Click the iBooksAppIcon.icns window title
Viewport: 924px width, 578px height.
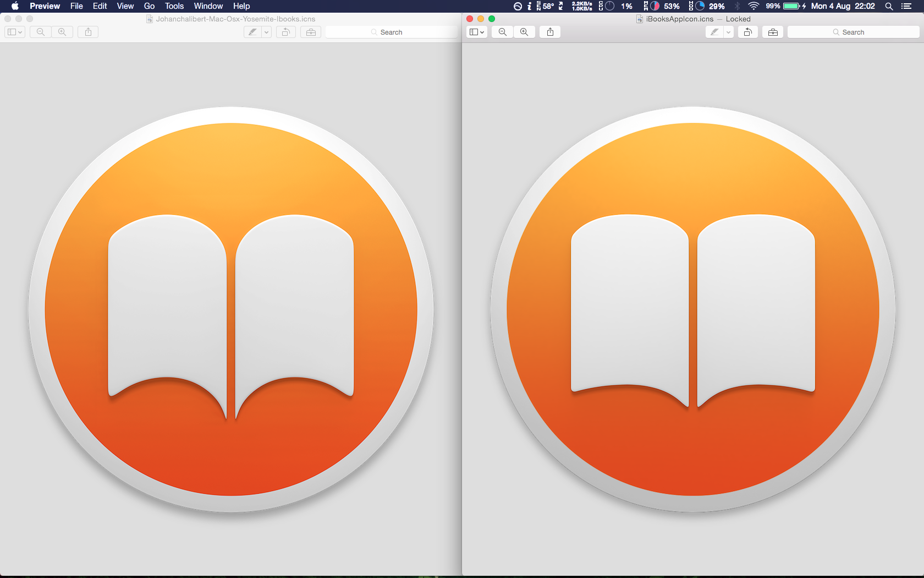680,19
